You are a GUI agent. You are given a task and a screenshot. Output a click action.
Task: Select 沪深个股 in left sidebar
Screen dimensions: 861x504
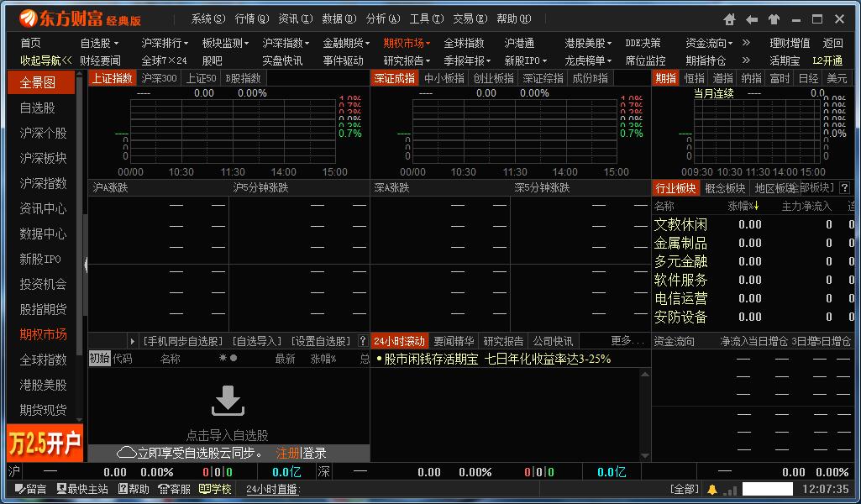click(43, 133)
